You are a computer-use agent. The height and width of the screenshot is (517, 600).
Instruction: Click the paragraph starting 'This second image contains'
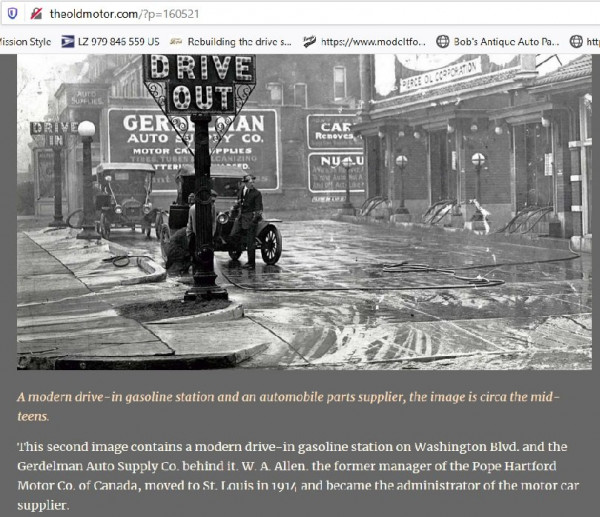[298, 476]
